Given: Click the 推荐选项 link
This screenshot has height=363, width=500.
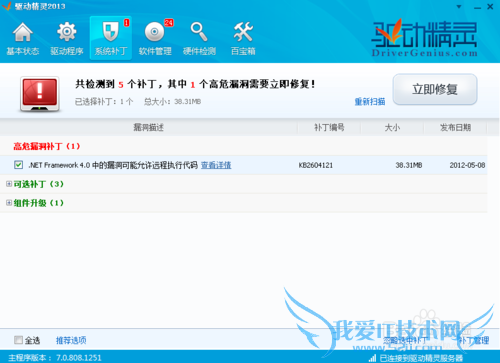Looking at the screenshot, I should (71, 340).
